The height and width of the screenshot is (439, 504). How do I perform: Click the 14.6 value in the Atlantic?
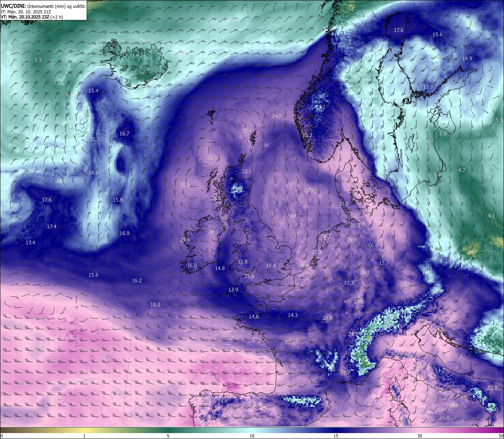(x=93, y=172)
